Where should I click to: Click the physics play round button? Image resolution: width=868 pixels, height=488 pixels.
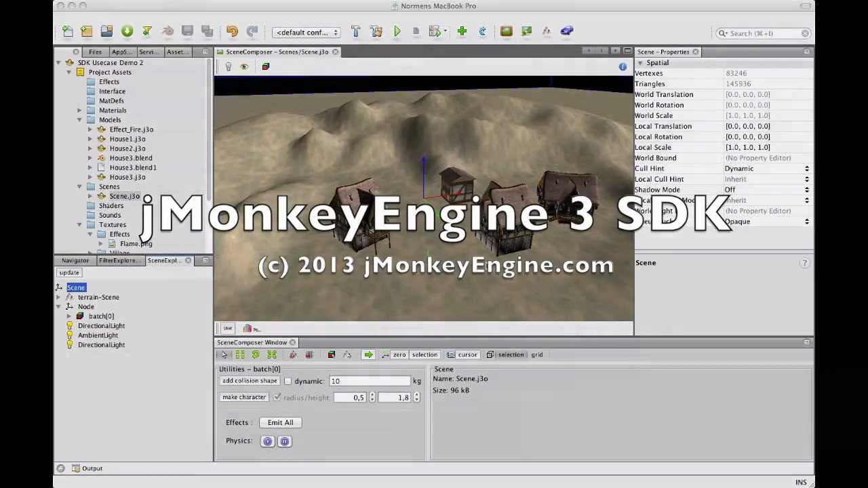[267, 441]
